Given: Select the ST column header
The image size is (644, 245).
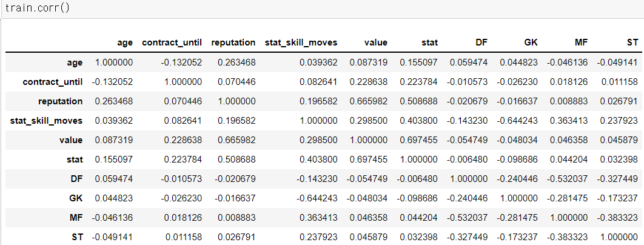Looking at the screenshot, I should click(x=632, y=42).
